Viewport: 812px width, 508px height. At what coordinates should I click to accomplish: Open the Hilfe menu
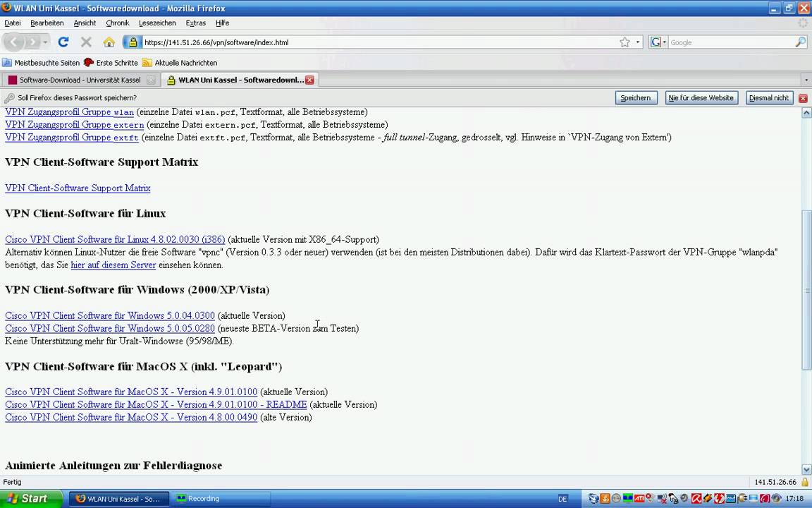pos(223,23)
